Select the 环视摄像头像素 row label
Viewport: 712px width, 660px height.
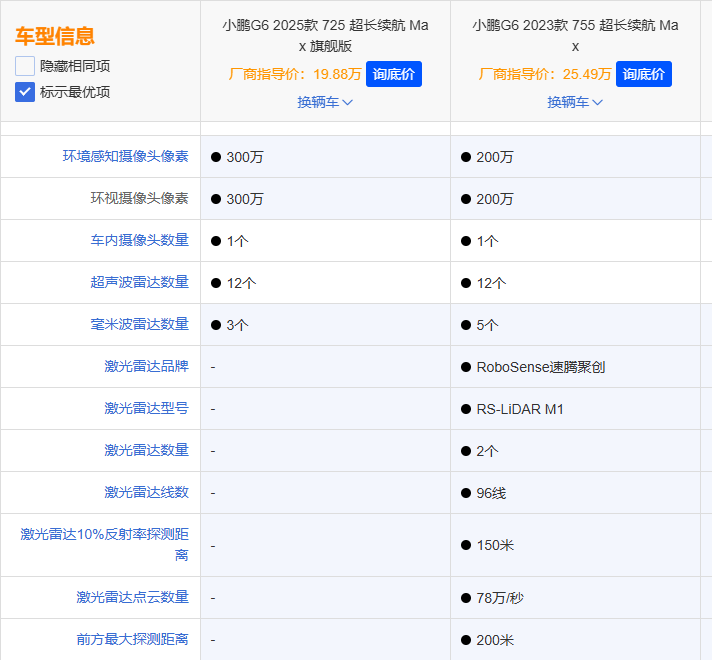click(139, 198)
